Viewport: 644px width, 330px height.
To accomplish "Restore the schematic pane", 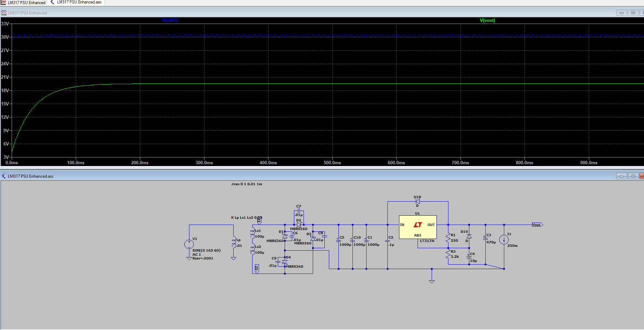I will coord(633,176).
